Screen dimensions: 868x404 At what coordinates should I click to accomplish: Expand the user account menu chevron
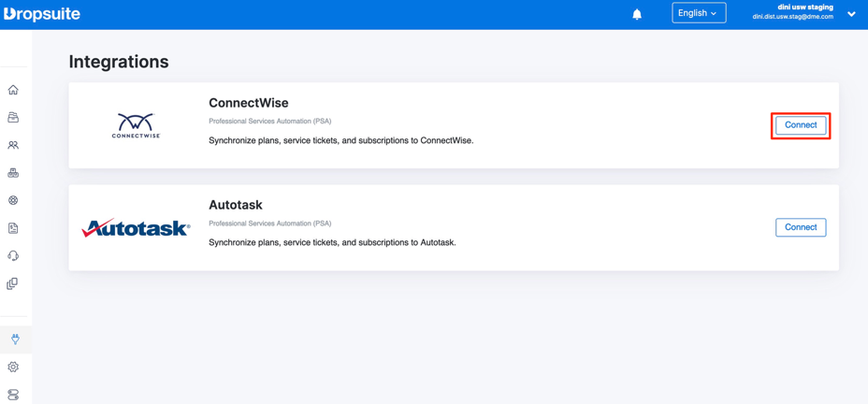851,14
